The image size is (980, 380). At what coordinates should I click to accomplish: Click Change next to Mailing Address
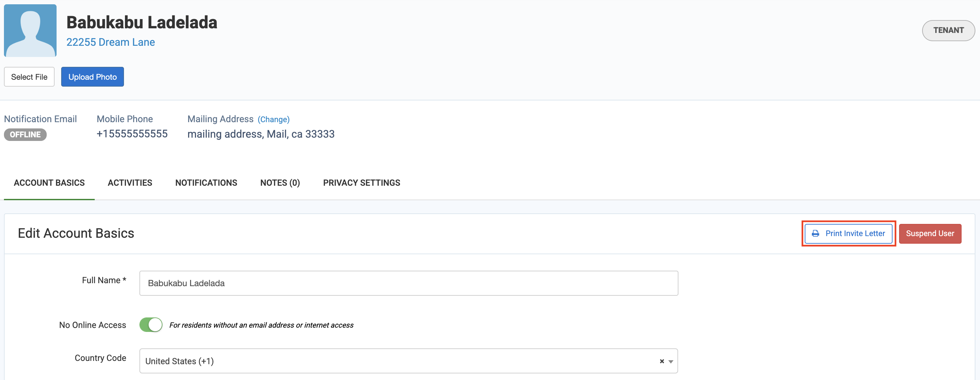pos(274,119)
